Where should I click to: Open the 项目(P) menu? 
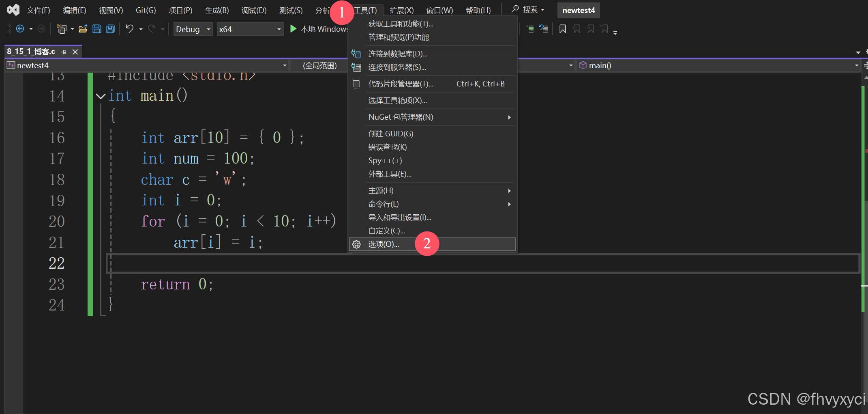[180, 10]
